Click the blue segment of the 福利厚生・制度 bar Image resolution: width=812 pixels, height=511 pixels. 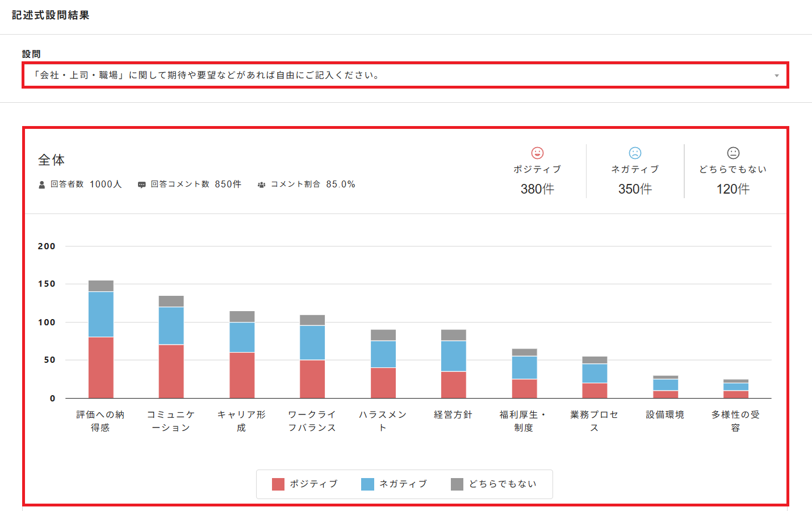pos(524,367)
